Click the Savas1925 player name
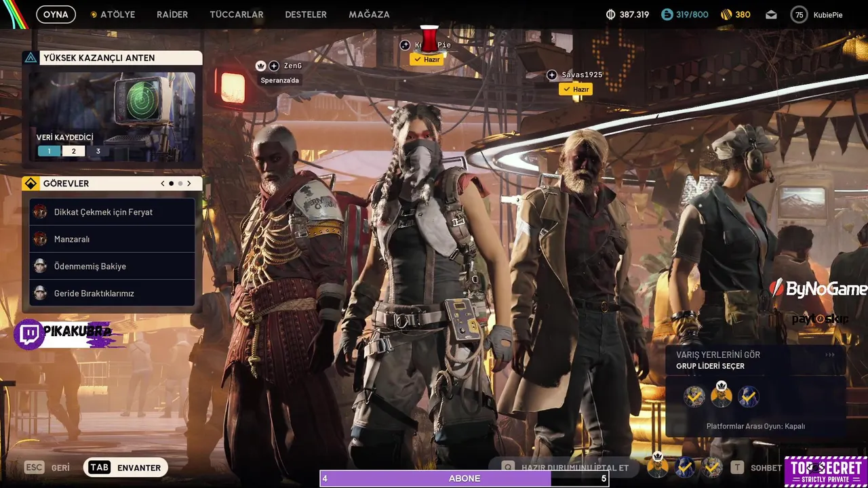Image resolution: width=868 pixels, height=488 pixels. point(582,75)
